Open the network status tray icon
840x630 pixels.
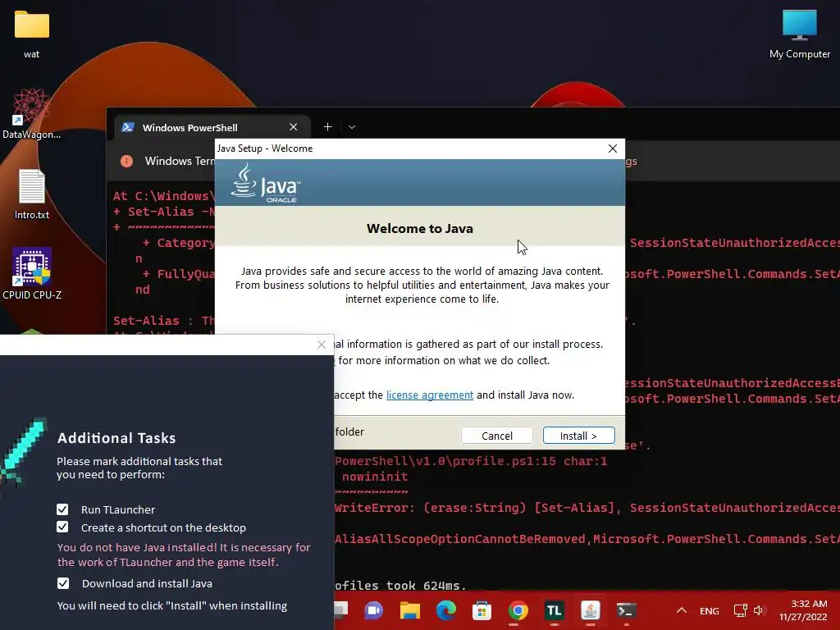pyautogui.click(x=741, y=610)
